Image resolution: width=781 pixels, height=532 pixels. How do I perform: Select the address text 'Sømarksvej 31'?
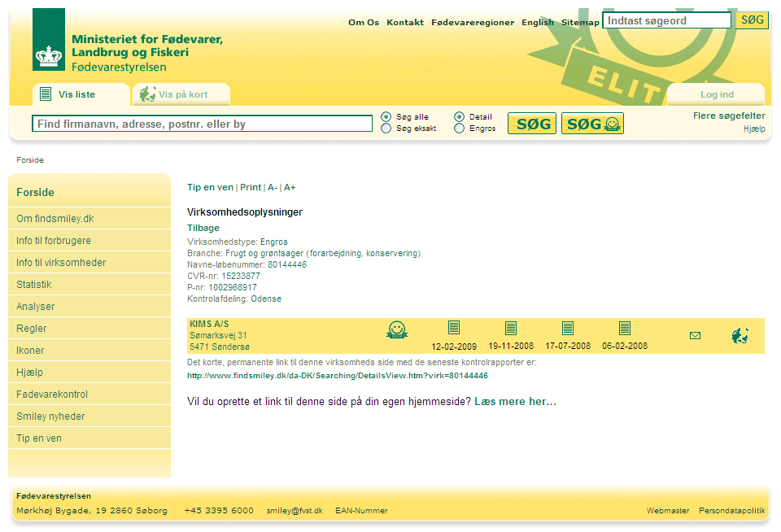coord(218,335)
